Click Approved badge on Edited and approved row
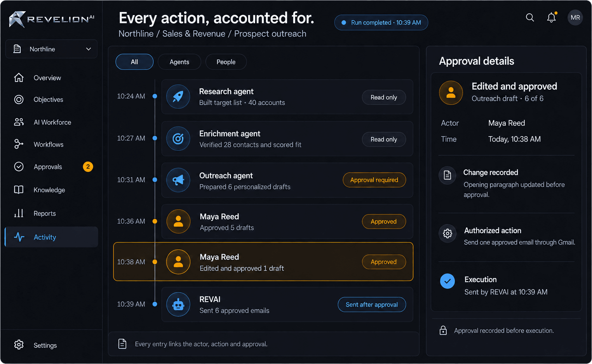 pyautogui.click(x=384, y=262)
